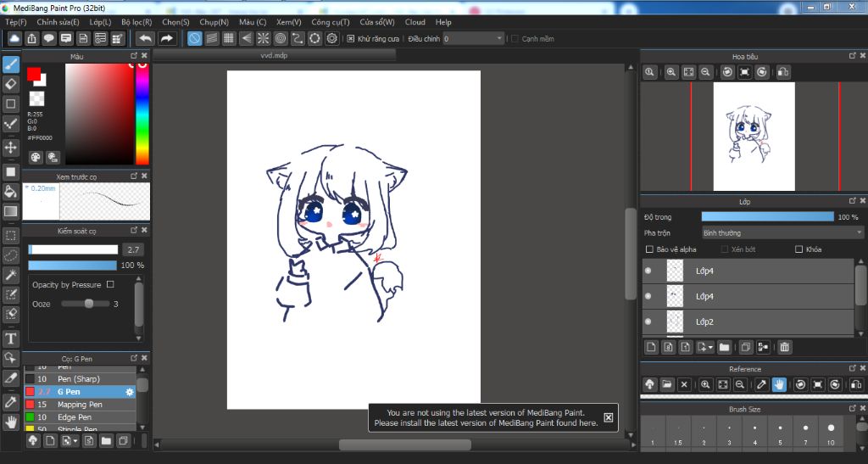Duplicate the current layer
Image resolution: width=868 pixels, height=464 pixels.
[x=746, y=347]
